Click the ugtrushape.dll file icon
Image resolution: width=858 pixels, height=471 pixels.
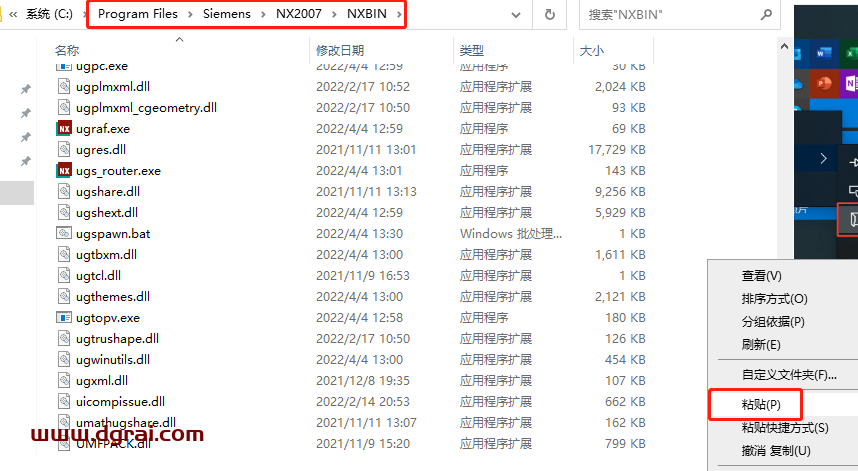pos(64,339)
